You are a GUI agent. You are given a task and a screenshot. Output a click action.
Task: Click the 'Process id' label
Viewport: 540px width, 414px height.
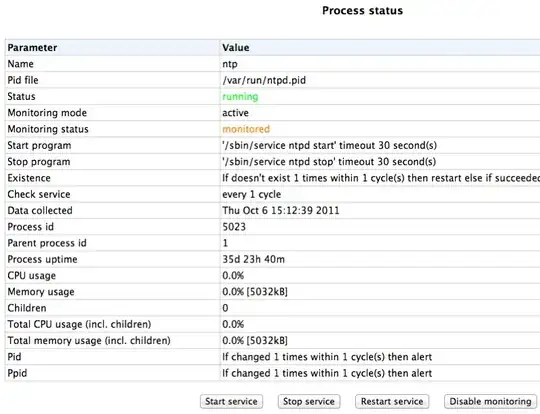point(31,227)
